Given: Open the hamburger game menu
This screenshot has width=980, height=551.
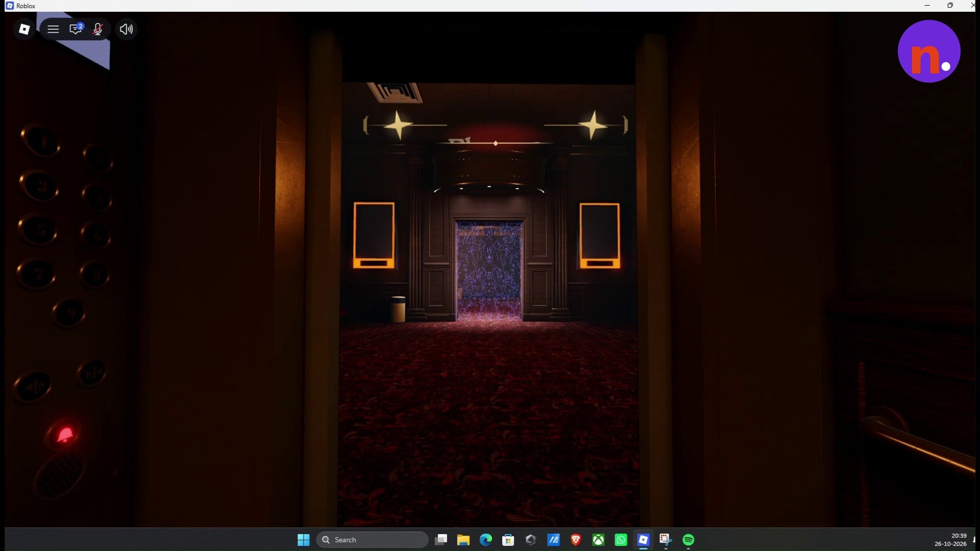Looking at the screenshot, I should (x=53, y=29).
